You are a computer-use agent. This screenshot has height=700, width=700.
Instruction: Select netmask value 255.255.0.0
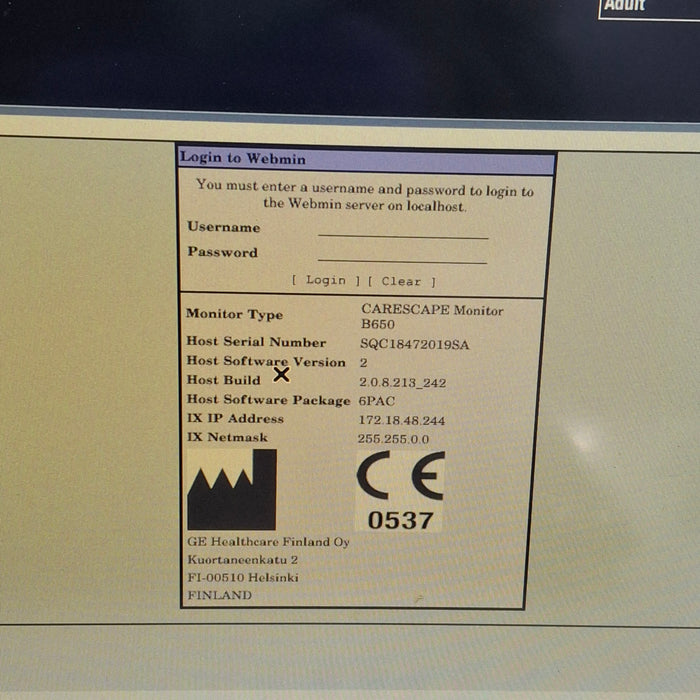coord(393,439)
